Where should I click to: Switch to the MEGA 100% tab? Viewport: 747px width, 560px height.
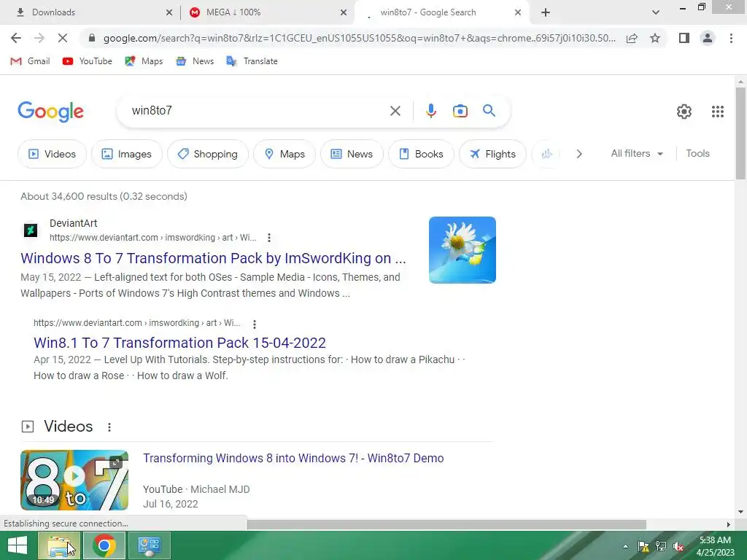coord(267,12)
